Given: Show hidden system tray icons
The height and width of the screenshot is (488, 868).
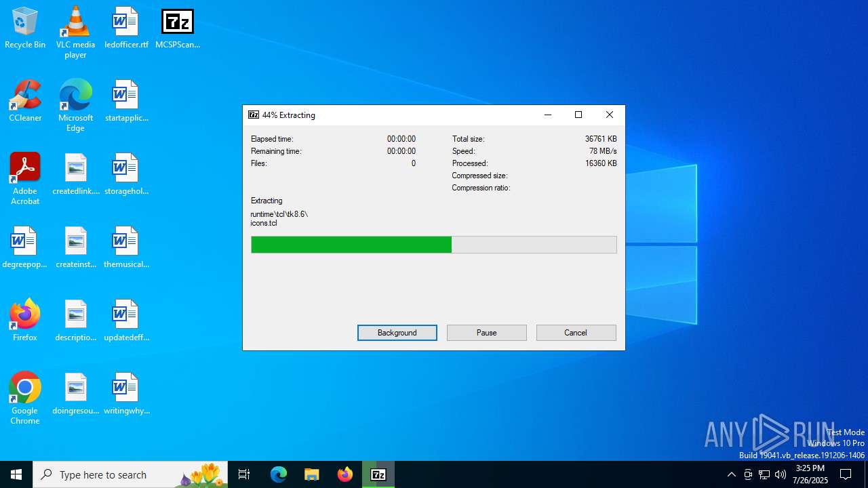Looking at the screenshot, I should [x=731, y=474].
